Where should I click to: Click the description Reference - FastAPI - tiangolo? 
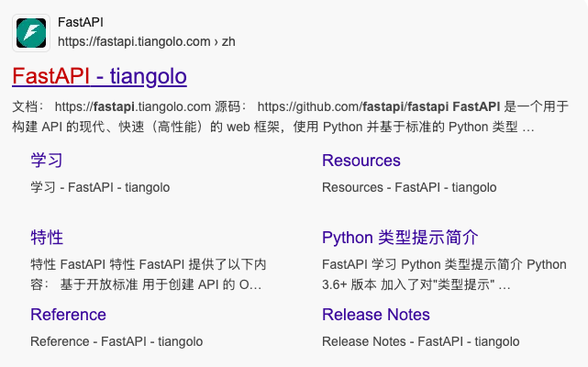[x=116, y=341]
